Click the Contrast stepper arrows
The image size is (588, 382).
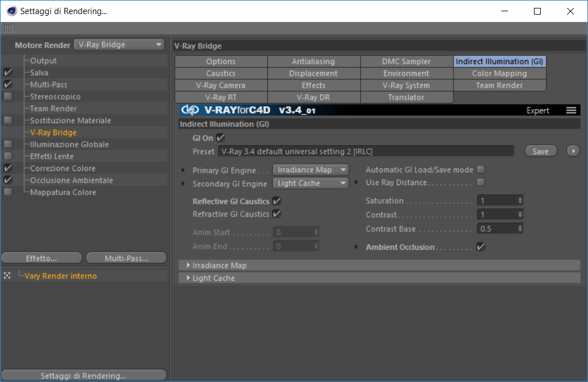click(x=520, y=214)
